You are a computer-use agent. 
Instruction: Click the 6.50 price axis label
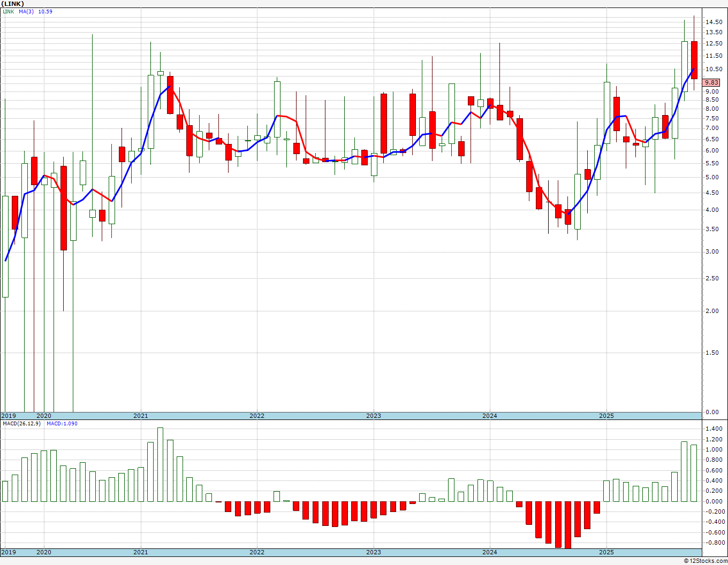tap(712, 139)
